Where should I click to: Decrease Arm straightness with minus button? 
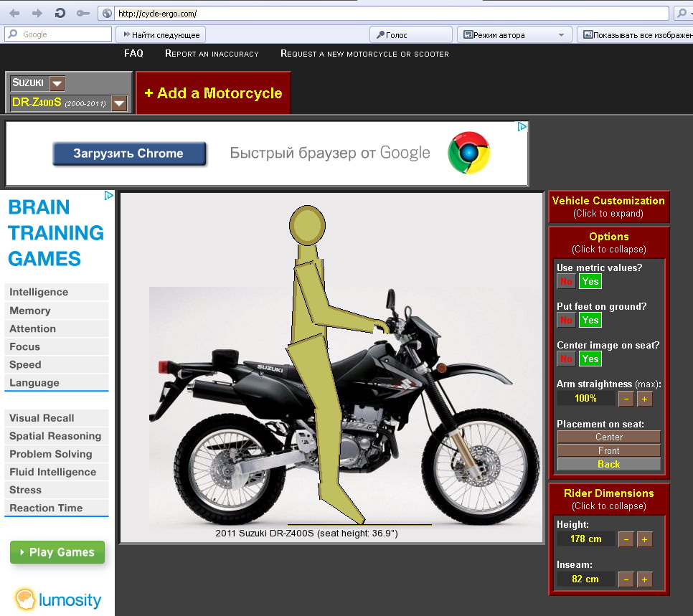coord(626,399)
